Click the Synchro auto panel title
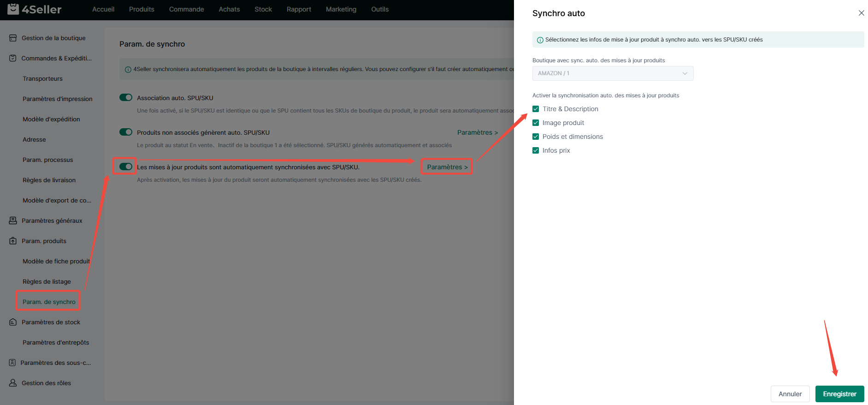This screenshot has height=405, width=868. 558,13
